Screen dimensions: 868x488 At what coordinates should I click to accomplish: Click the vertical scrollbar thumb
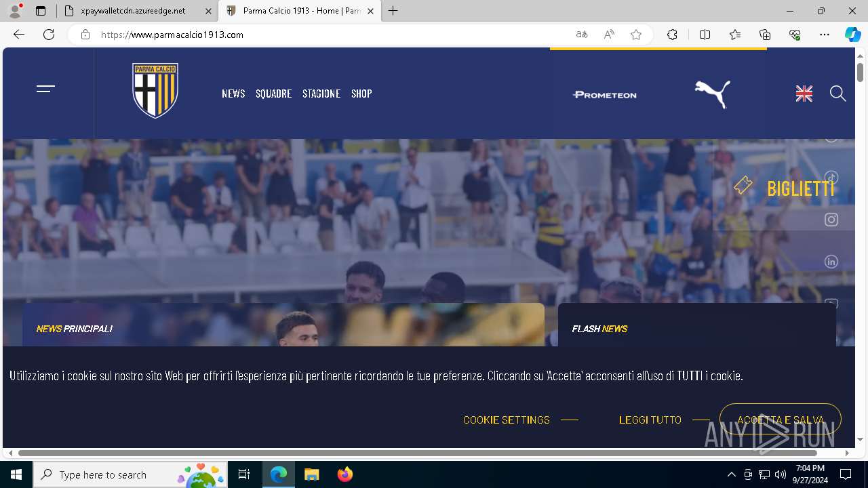point(860,72)
